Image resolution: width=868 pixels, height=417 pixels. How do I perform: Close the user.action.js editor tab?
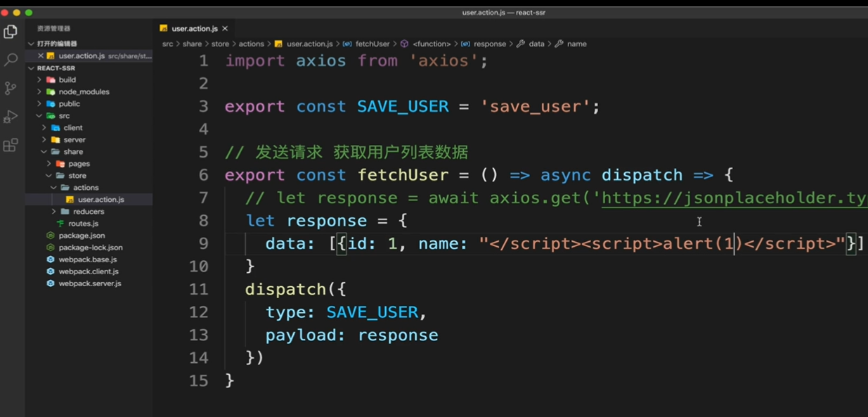(x=225, y=29)
